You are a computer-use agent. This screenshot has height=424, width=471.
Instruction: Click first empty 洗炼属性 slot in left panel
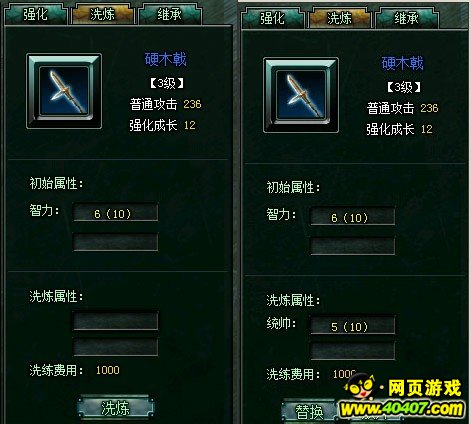pos(116,321)
